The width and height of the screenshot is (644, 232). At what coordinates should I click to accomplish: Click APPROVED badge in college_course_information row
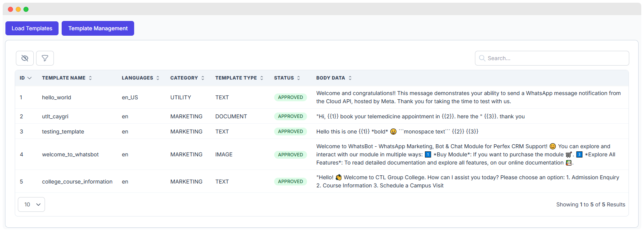290,182
